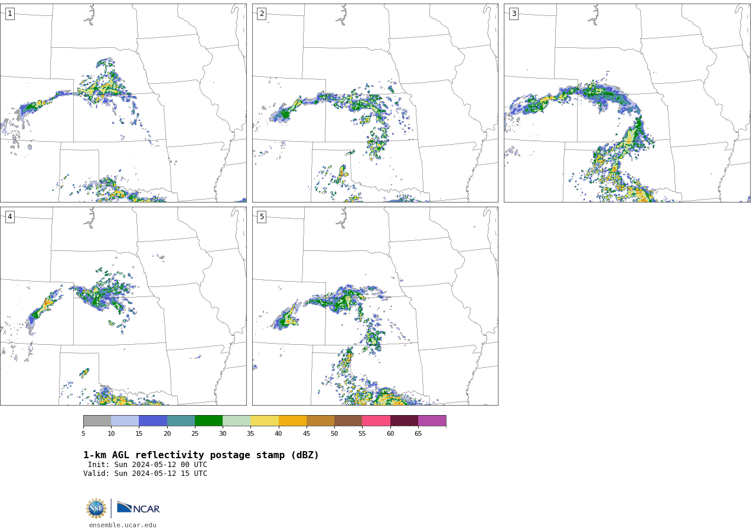Click the ensemble.ucar.edu text
Viewport: 756px width, 532px height.
point(123,525)
